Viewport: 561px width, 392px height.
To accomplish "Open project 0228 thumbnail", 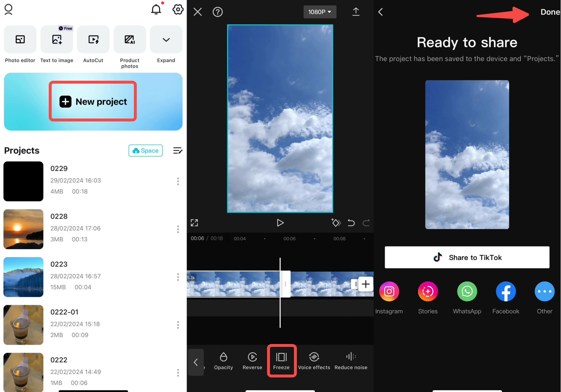I will pyautogui.click(x=23, y=229).
